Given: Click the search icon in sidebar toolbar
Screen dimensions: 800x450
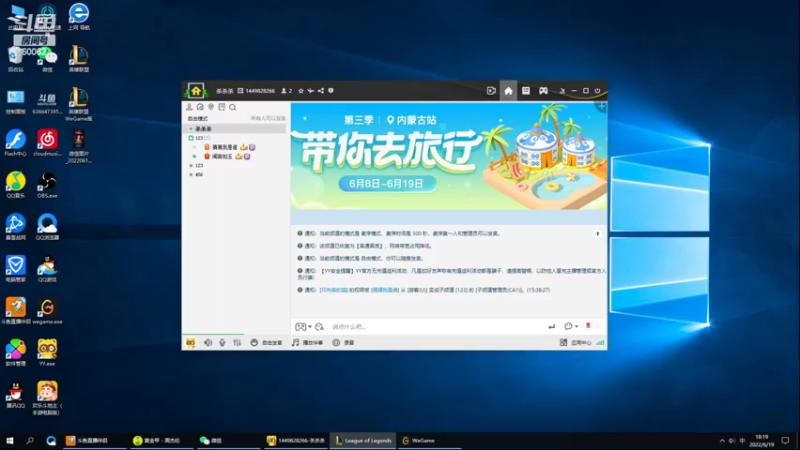Looking at the screenshot, I should (233, 107).
